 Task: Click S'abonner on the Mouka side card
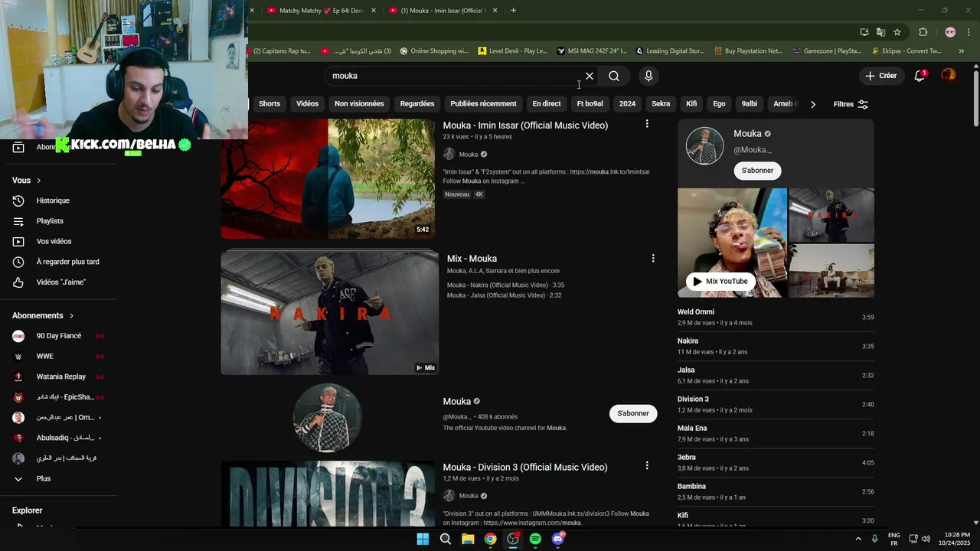(757, 171)
